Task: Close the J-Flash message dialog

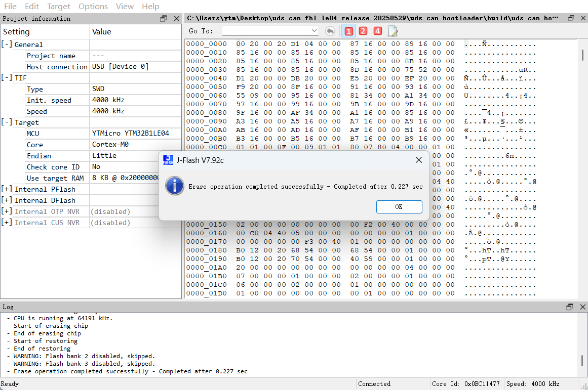Action: point(419,160)
